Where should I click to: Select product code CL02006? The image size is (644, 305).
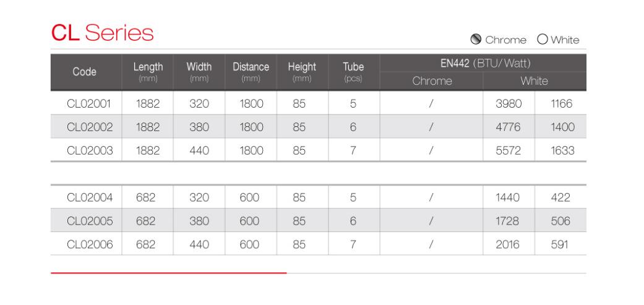click(90, 244)
